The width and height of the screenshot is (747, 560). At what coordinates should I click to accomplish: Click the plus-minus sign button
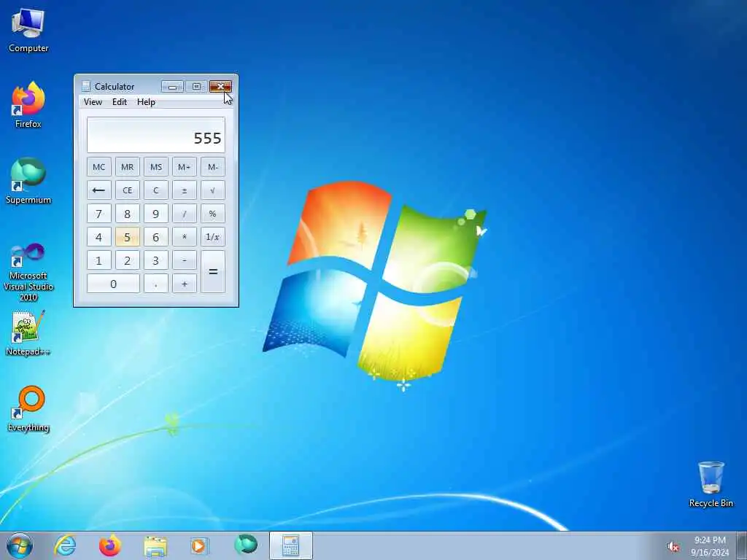click(185, 190)
